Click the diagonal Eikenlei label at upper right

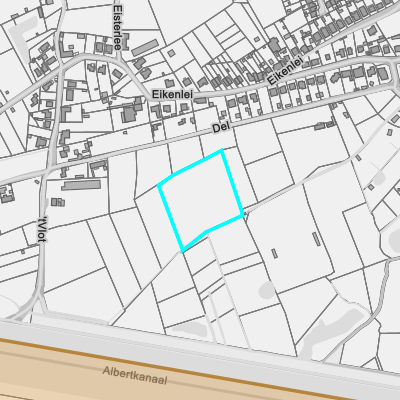tap(285, 71)
